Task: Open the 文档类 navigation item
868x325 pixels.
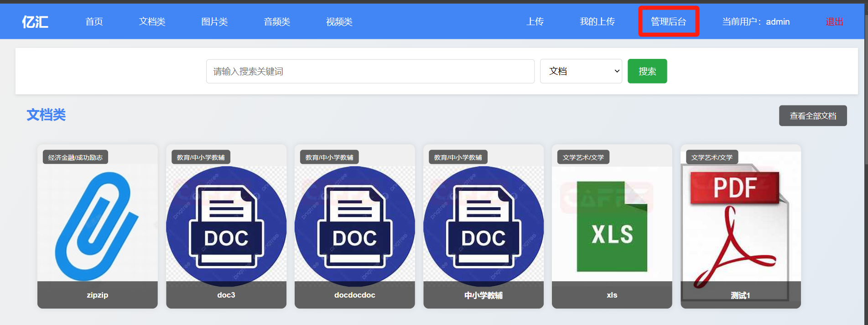Action: [x=152, y=21]
